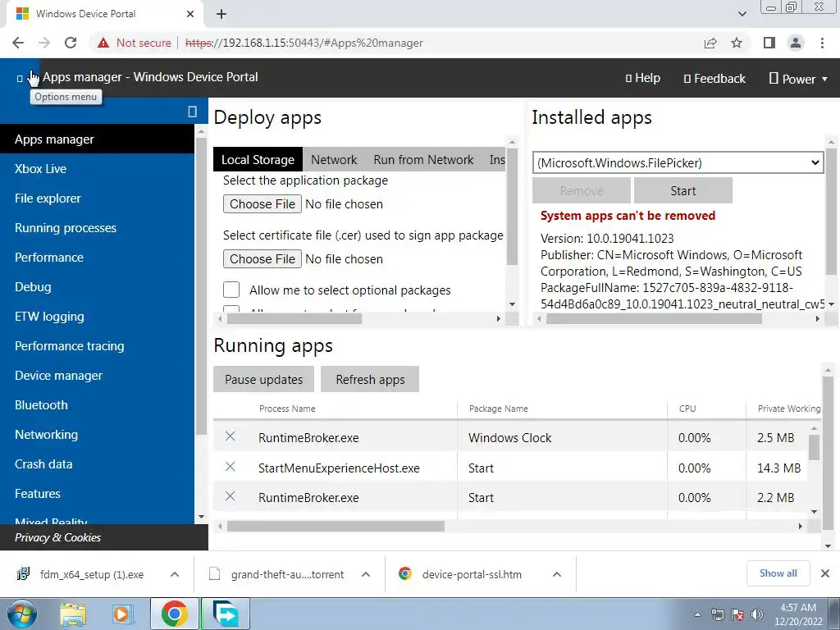The image size is (840, 630).
Task: Click Pause updates button
Action: [263, 379]
